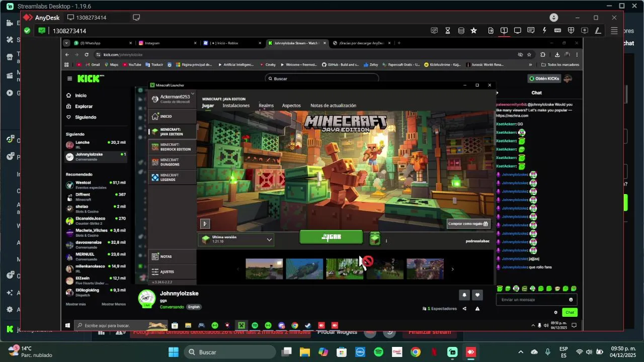Click the green Chat send button
The image size is (644, 362).
[570, 312]
